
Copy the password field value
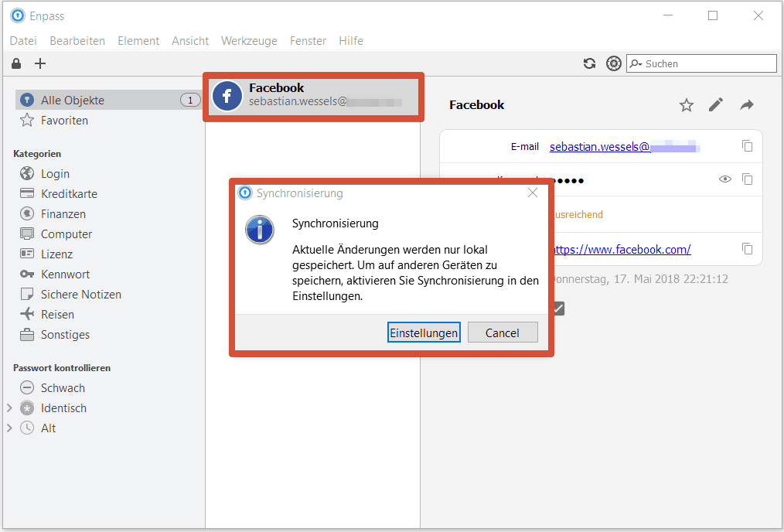pyautogui.click(x=747, y=179)
